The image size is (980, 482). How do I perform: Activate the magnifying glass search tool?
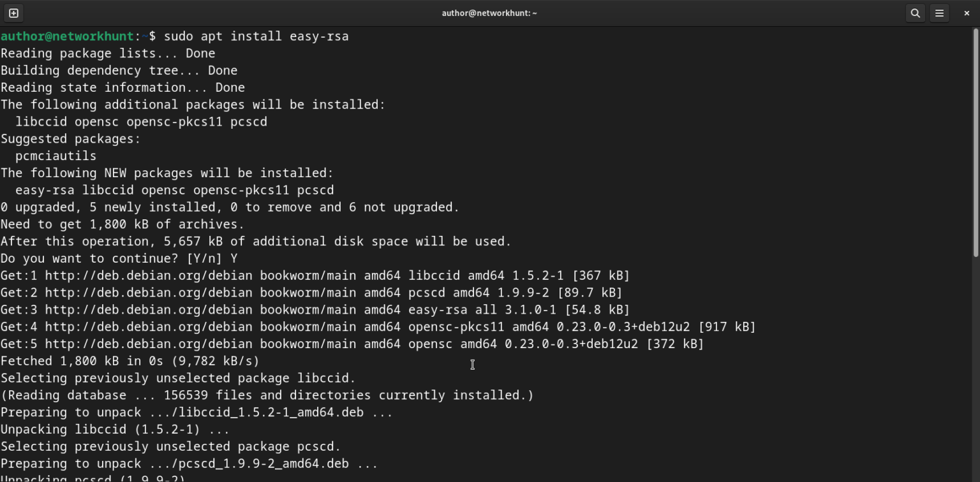915,12
